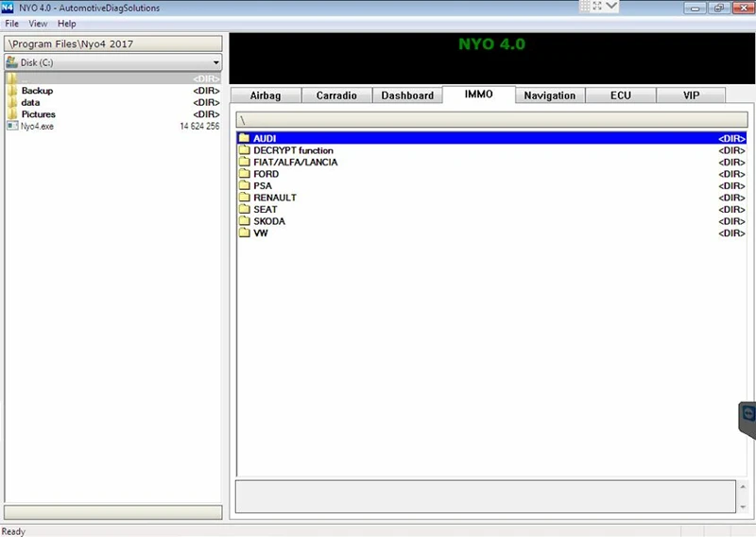Click the AUDI folder icon
This screenshot has width=756, height=537.
(x=245, y=138)
